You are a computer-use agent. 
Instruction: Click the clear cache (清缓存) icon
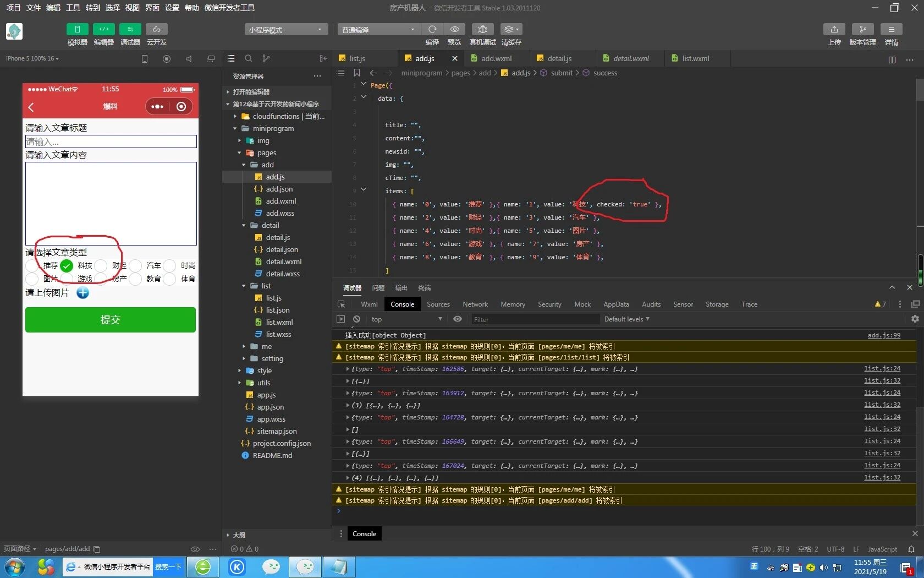[511, 29]
